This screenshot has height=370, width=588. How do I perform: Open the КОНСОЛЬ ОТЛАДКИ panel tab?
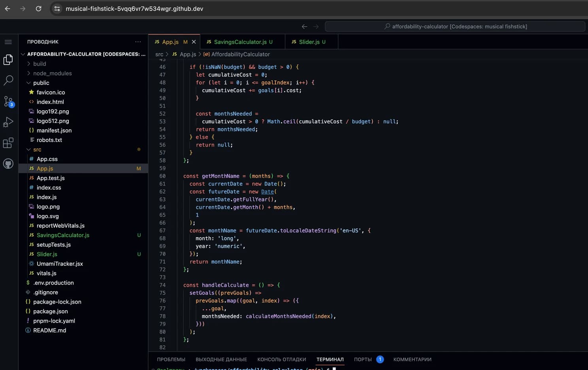tap(282, 359)
